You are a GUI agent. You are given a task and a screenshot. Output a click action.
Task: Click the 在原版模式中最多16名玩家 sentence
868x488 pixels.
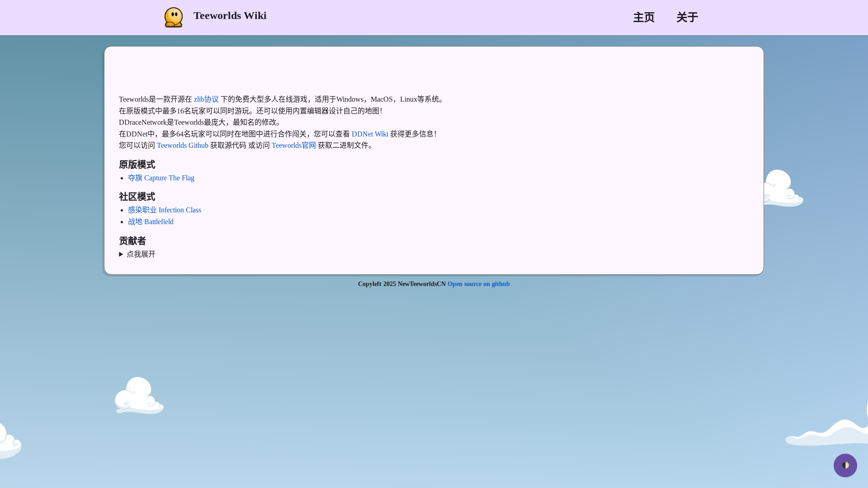[251, 111]
